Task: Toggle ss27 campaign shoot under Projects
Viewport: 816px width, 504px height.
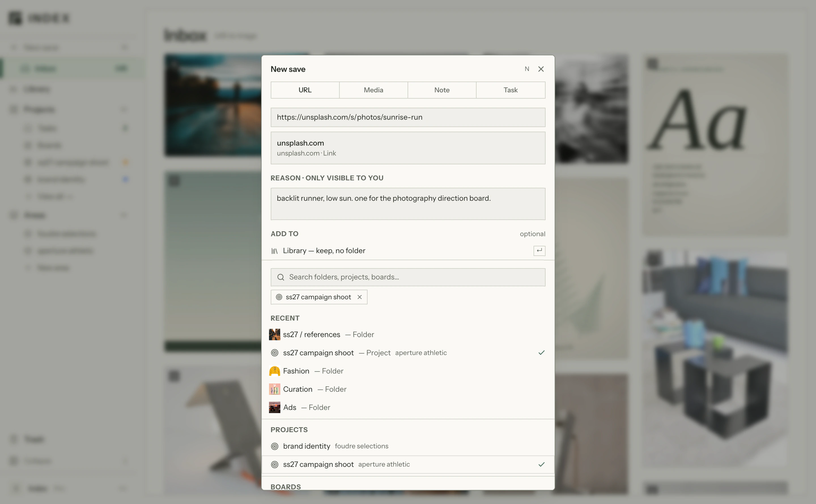Action: point(408,465)
